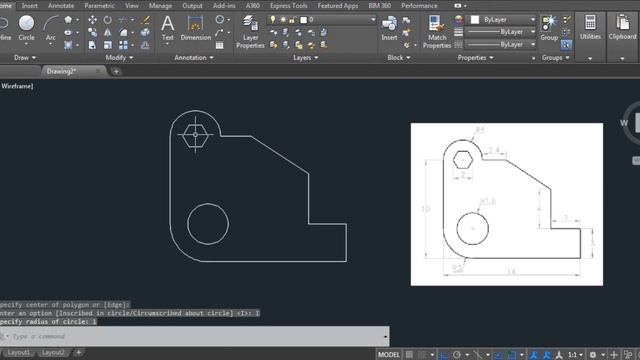Toggle polar tracking in status bar
Image resolution: width=640 pixels, height=360 pixels.
tap(457, 354)
